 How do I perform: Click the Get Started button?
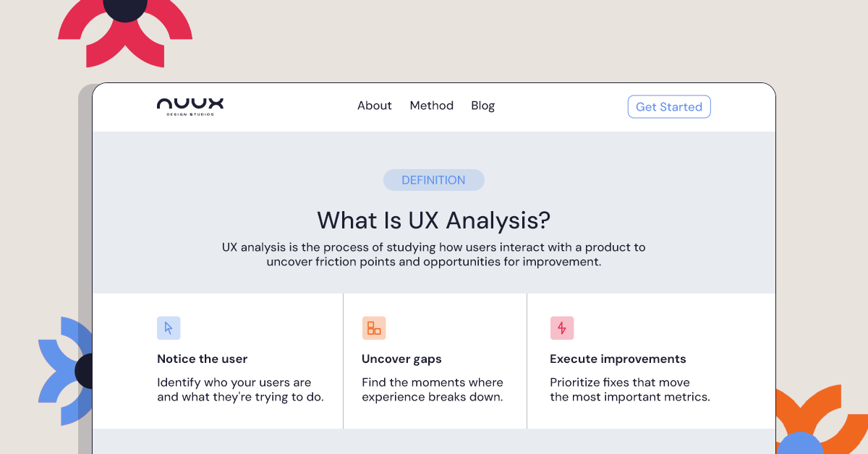coord(668,106)
